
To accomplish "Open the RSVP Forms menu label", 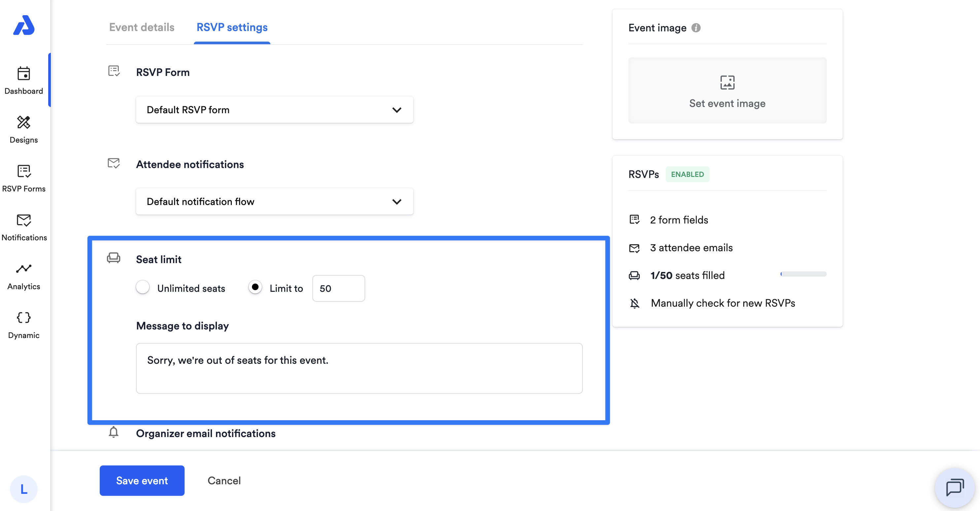I will 23,188.
